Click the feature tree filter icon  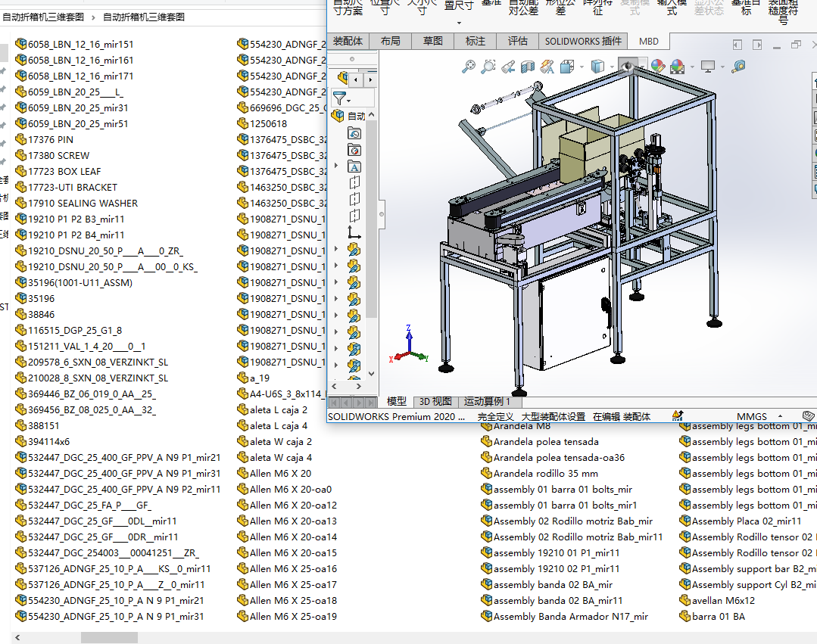pyautogui.click(x=339, y=98)
